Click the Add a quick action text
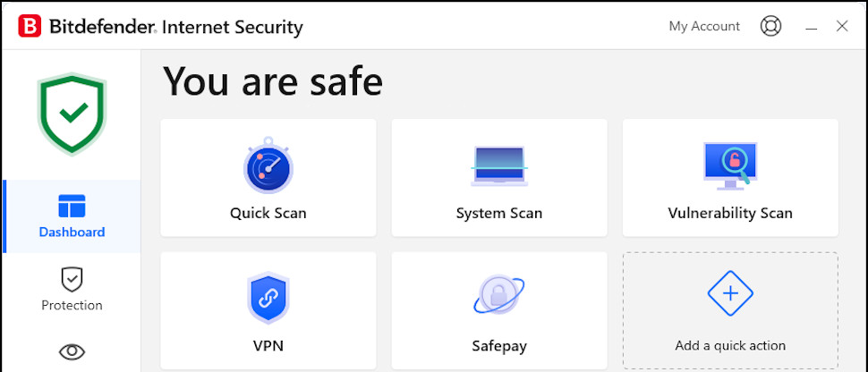Screen dimensions: 868x372 [730, 346]
